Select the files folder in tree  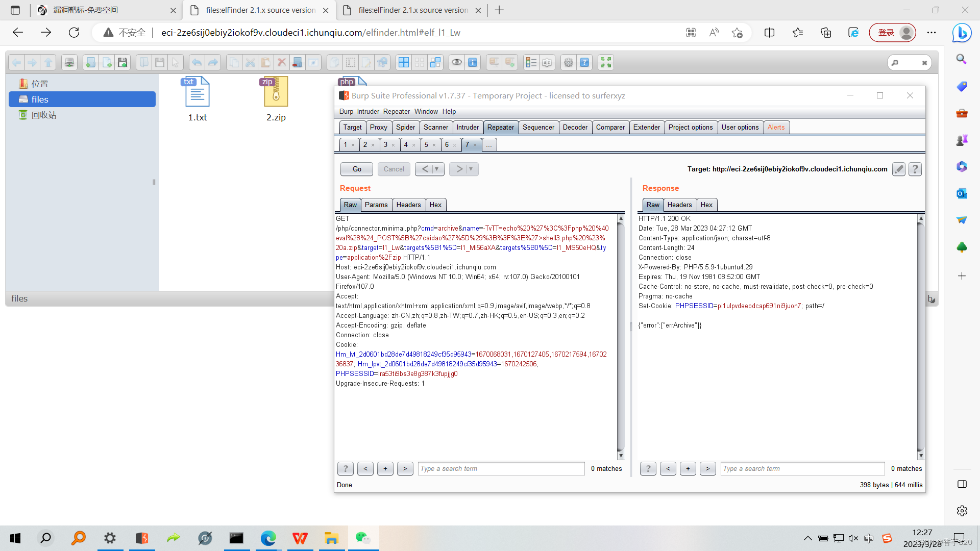coord(82,99)
